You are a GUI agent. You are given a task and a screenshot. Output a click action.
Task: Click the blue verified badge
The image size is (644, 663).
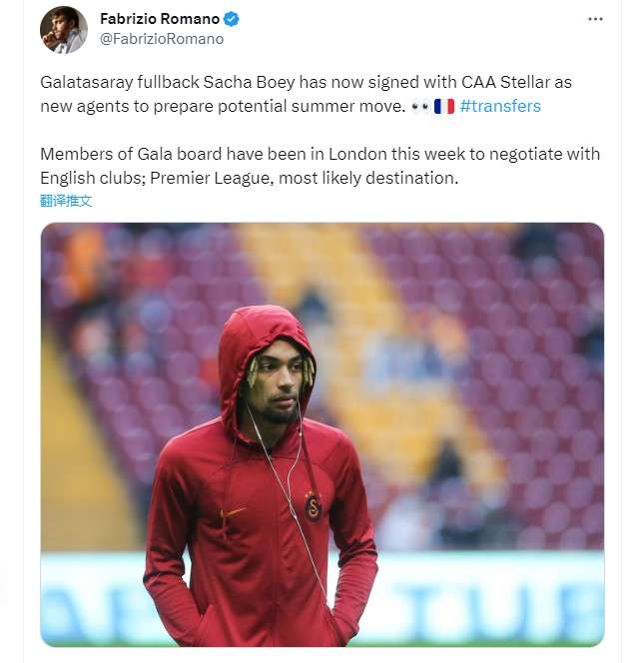(232, 19)
